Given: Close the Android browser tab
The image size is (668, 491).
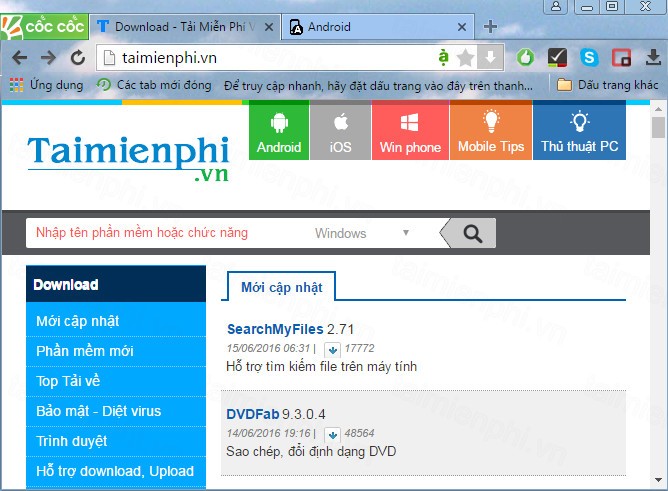Looking at the screenshot, I should tap(461, 27).
